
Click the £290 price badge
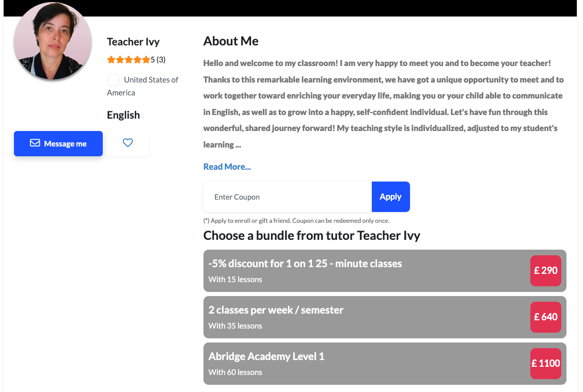545,270
